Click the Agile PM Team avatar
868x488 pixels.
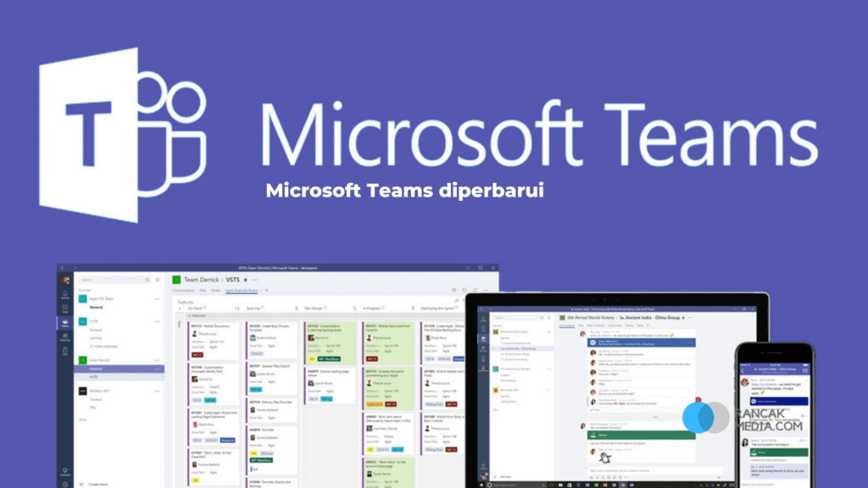click(82, 299)
